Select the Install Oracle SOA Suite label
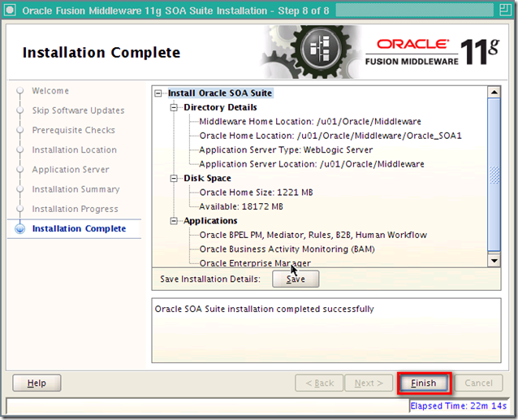Screen dimensions: 518x420 (x=220, y=93)
